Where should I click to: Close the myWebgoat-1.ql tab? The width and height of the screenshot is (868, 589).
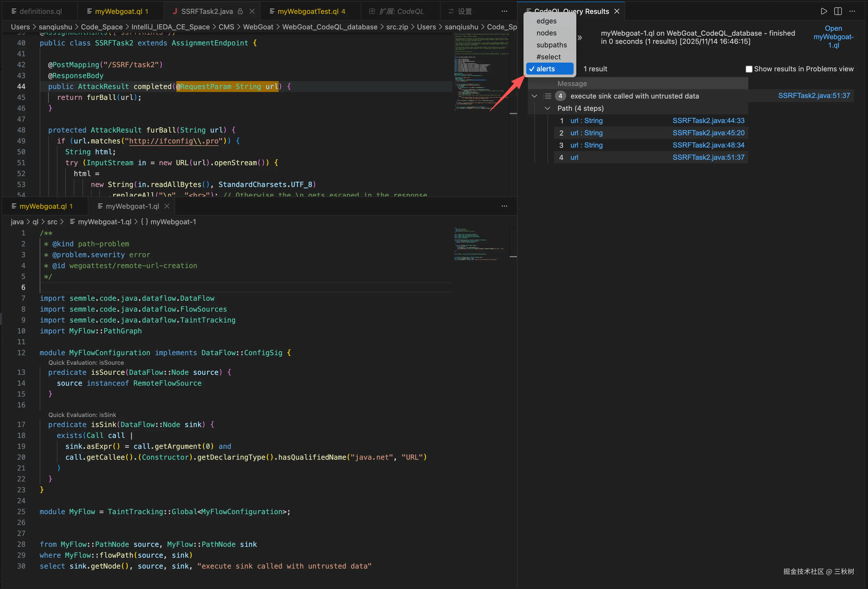tap(167, 206)
